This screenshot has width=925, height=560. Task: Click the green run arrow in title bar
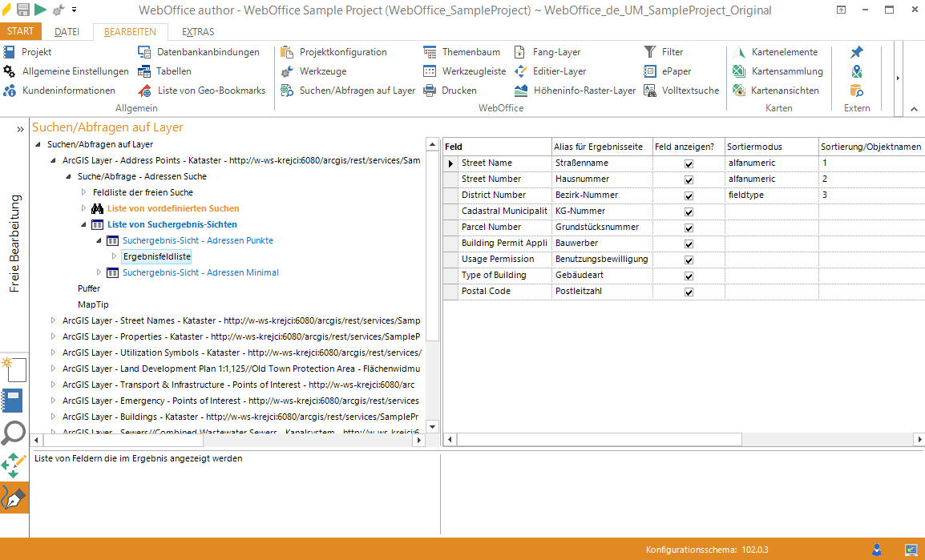click(40, 10)
